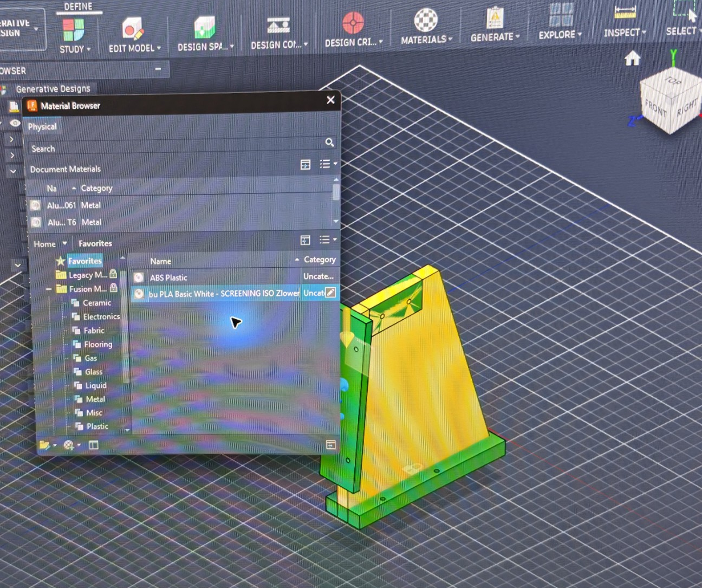Click the Document Materials show/hide panel icon
The height and width of the screenshot is (588, 702).
[x=305, y=164]
